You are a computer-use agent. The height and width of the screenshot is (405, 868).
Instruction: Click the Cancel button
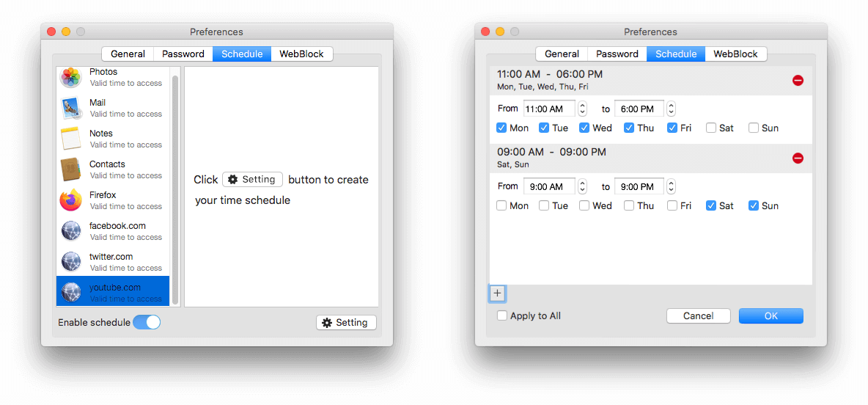point(699,315)
